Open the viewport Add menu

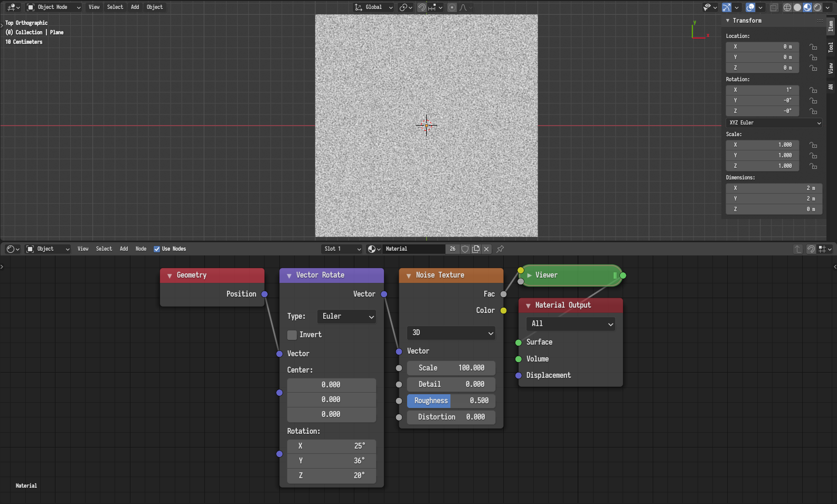coord(135,7)
